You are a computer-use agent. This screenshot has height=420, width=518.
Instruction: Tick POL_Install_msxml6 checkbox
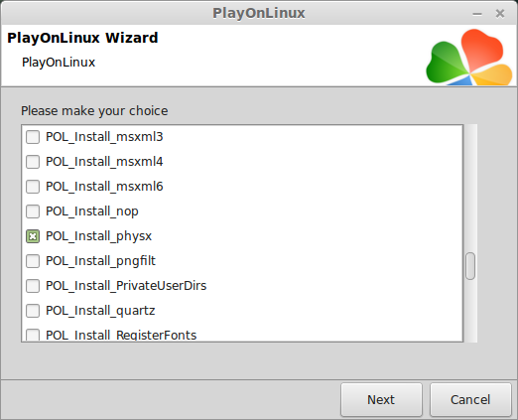(33, 187)
